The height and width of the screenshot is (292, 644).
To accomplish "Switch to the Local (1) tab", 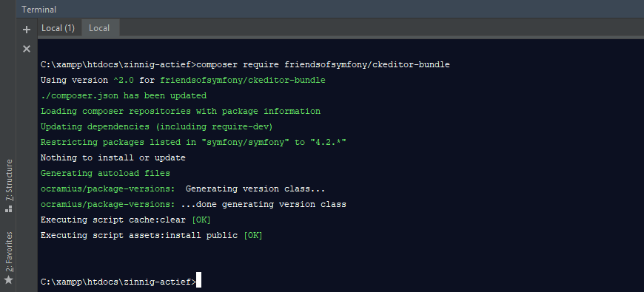I will click(x=58, y=28).
